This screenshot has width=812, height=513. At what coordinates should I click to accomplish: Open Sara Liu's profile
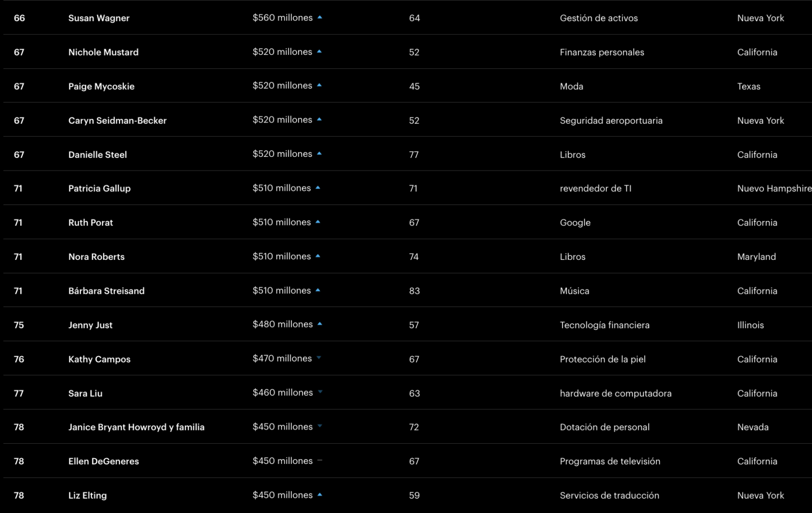85,394
